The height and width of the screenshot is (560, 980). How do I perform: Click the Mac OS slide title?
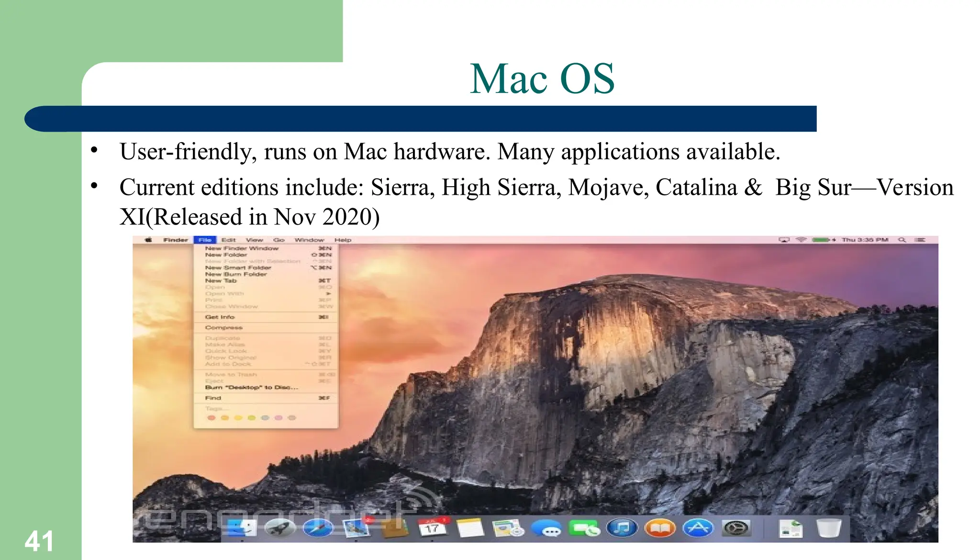[x=542, y=78]
